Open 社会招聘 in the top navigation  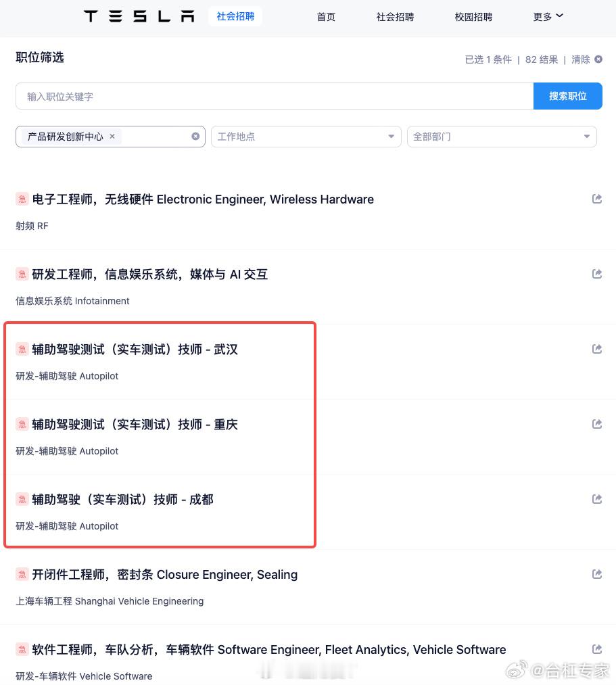(x=395, y=17)
